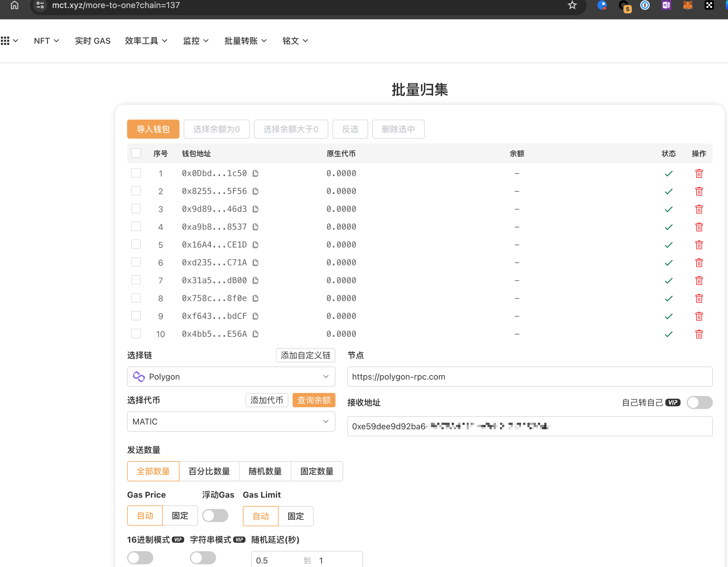Viewport: 728px width, 567px height.
Task: Open the 批量转账 navigation menu
Action: (x=245, y=41)
